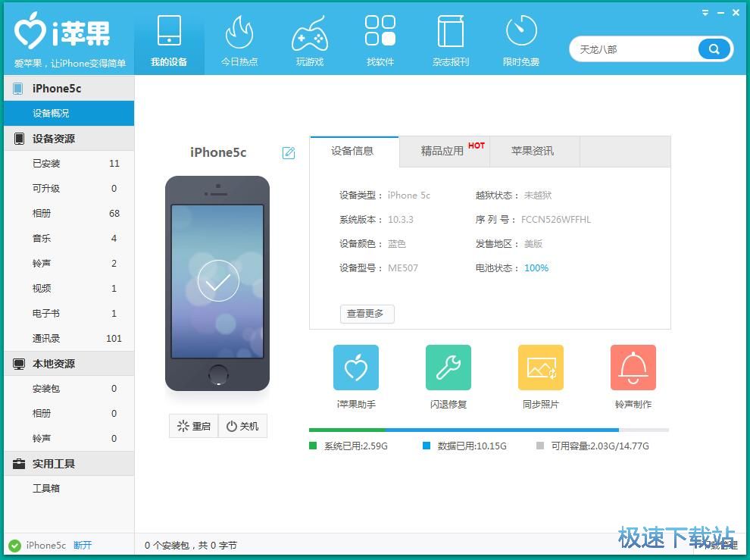Click the 100% battery status link
The width and height of the screenshot is (750, 560).
pos(536,268)
